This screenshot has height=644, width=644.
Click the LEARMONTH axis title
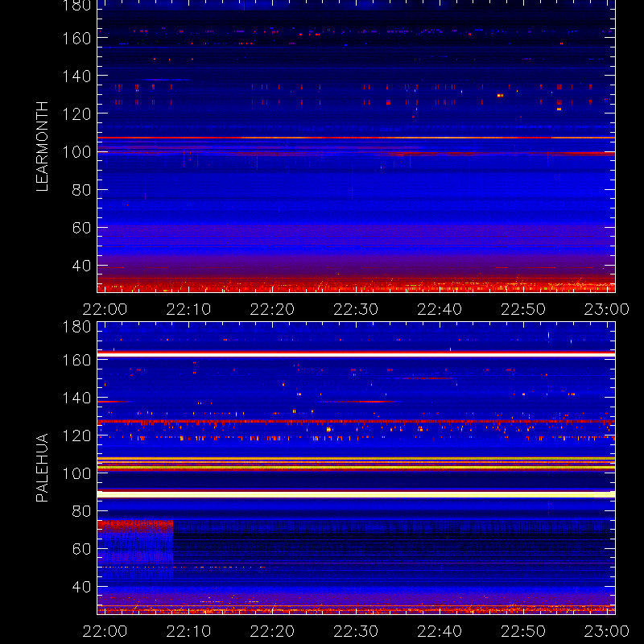(x=42, y=147)
